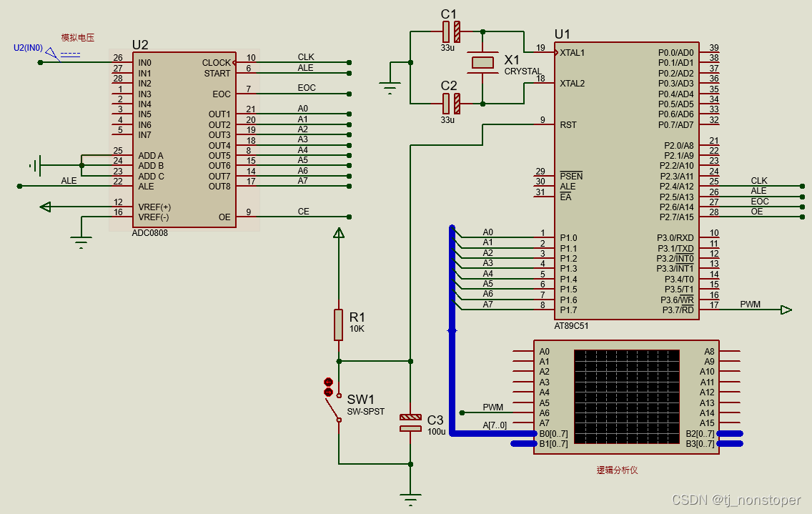Click the 'B0[0..7]' analyzer pin label
This screenshot has width=812, height=514.
point(553,434)
